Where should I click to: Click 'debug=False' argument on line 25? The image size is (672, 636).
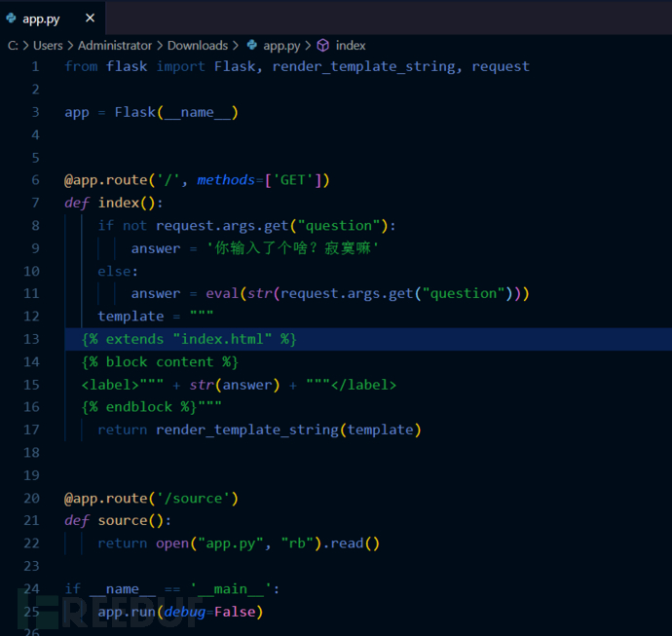210,612
